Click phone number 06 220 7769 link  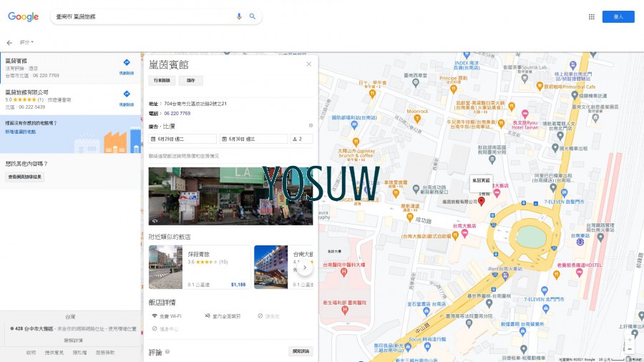pos(177,113)
